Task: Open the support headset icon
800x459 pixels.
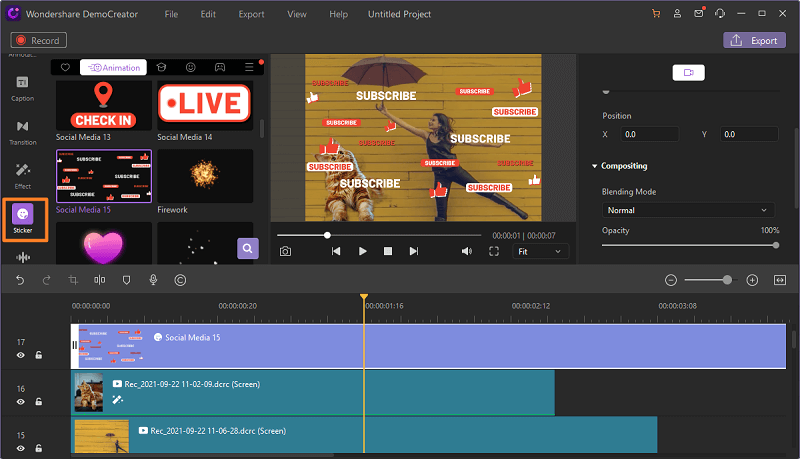Action: tap(720, 14)
